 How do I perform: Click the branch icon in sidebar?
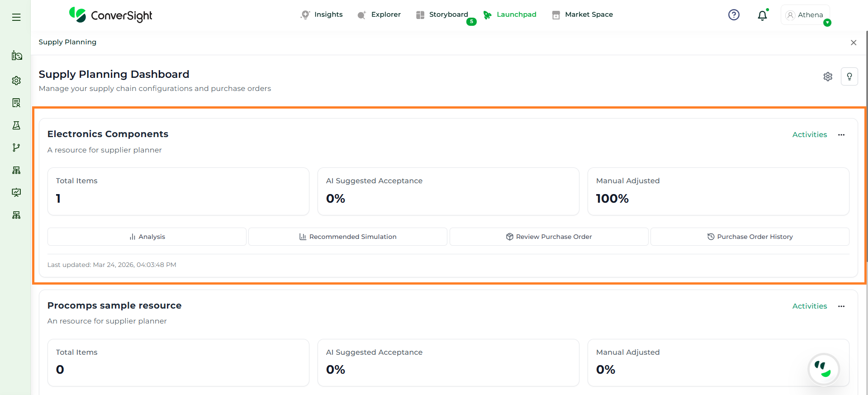coord(16,148)
